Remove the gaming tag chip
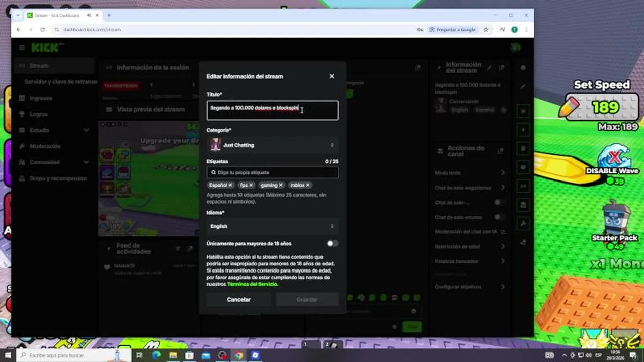This screenshot has width=644, height=362. pos(281,185)
